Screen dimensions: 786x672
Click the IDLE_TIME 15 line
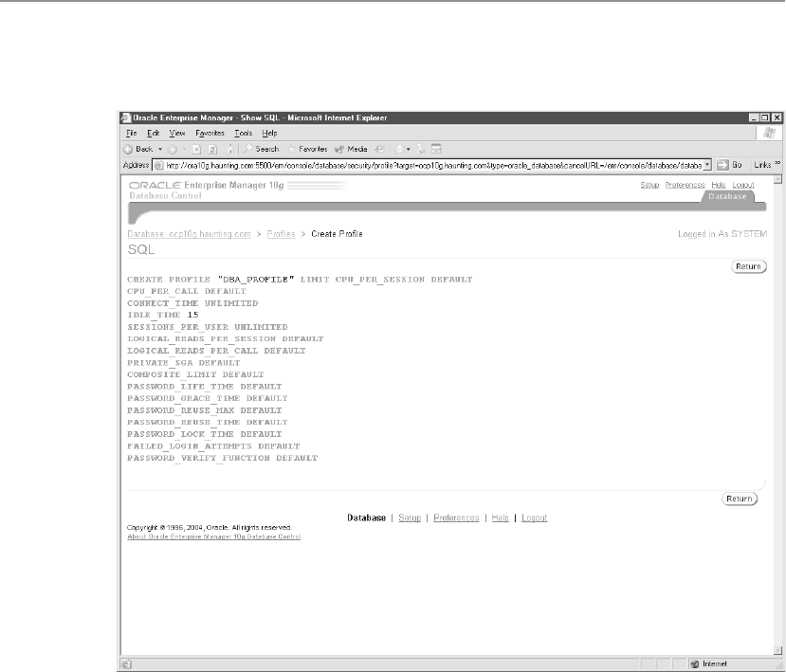pyautogui.click(x=163, y=316)
